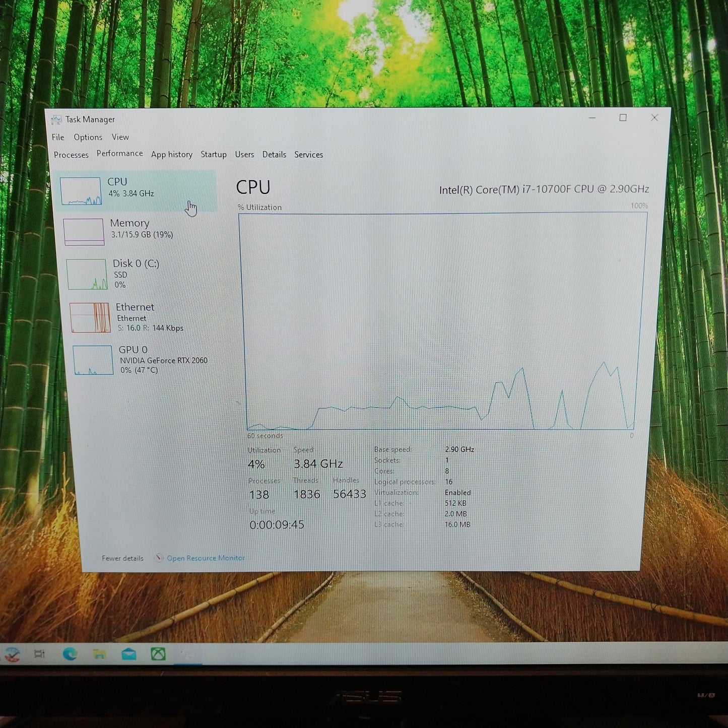Viewport: 728px width, 728px height.
Task: Click the 16.0 MB L3 cache value
Action: point(457,524)
